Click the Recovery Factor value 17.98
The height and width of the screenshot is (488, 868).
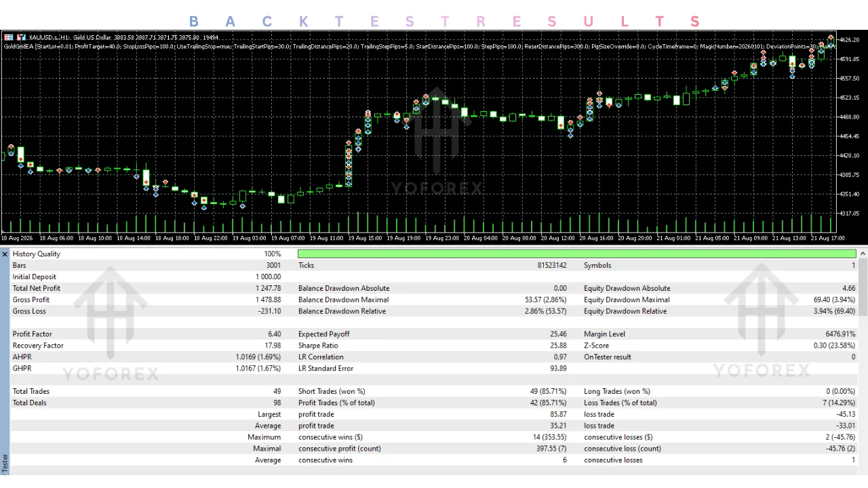coord(272,346)
